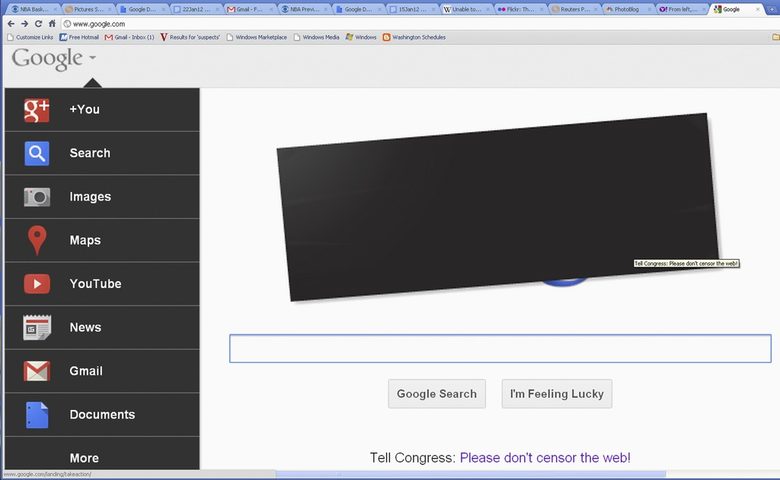
Task: Launch YouTube from the play icon
Action: click(x=37, y=284)
